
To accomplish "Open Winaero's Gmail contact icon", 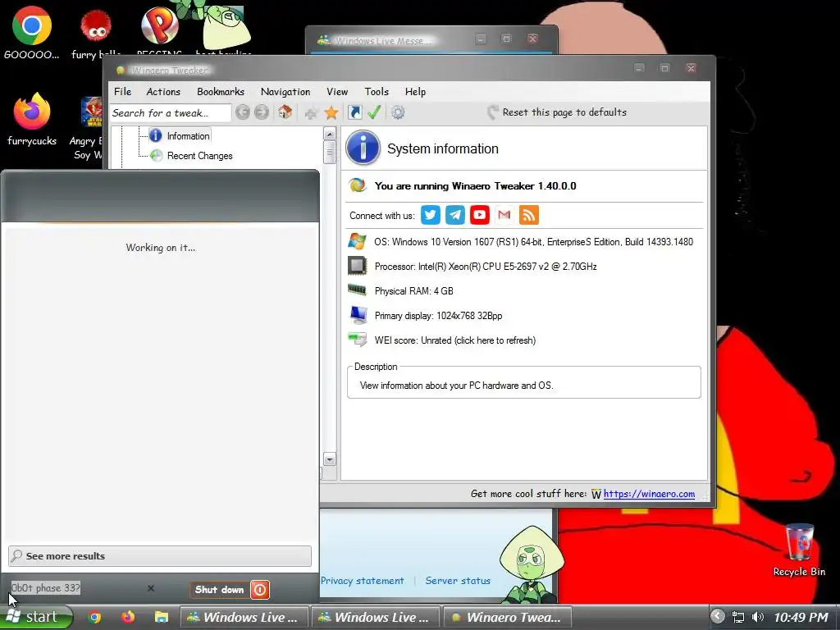I will pyautogui.click(x=504, y=215).
